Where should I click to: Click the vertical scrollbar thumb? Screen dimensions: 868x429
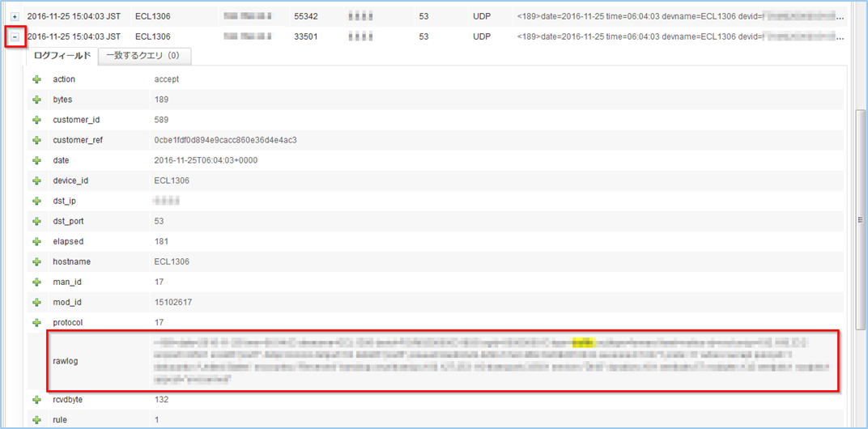(860, 219)
